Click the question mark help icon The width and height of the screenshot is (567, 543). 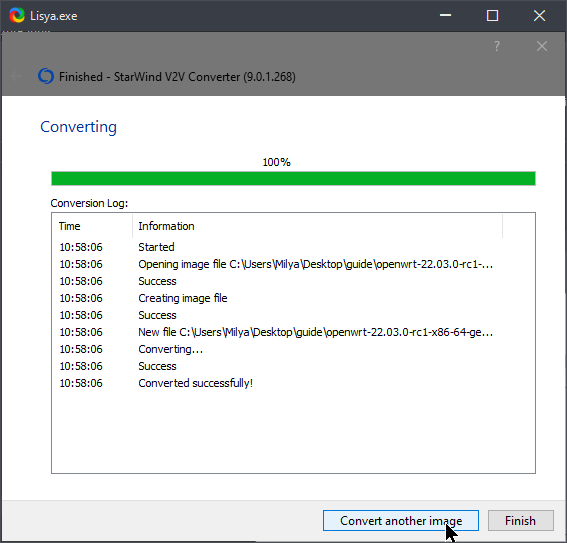(497, 46)
